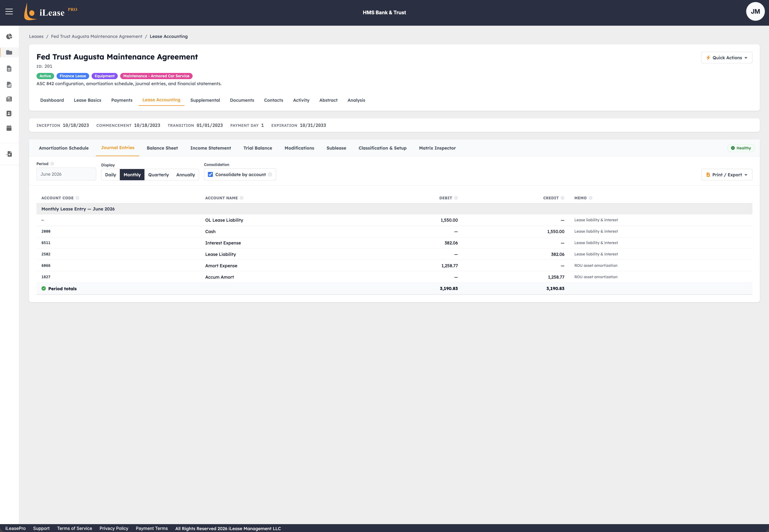This screenshot has height=532, width=769.
Task: Switch to the Balance Sheet tab
Action: (x=162, y=148)
